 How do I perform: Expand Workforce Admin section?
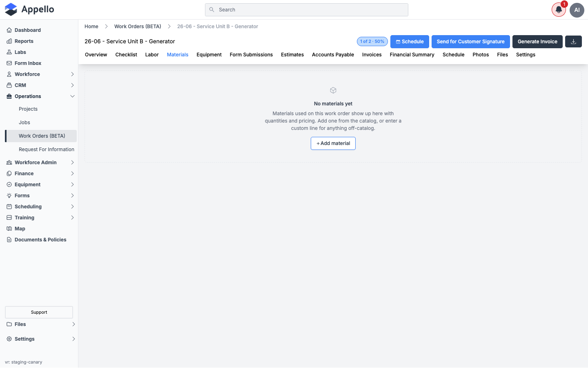click(x=41, y=163)
